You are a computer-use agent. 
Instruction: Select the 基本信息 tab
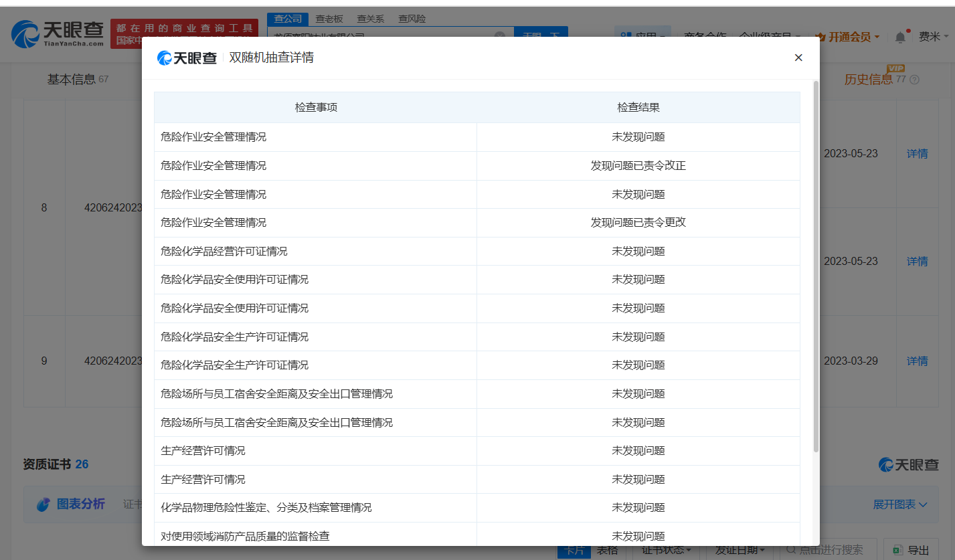tap(71, 80)
